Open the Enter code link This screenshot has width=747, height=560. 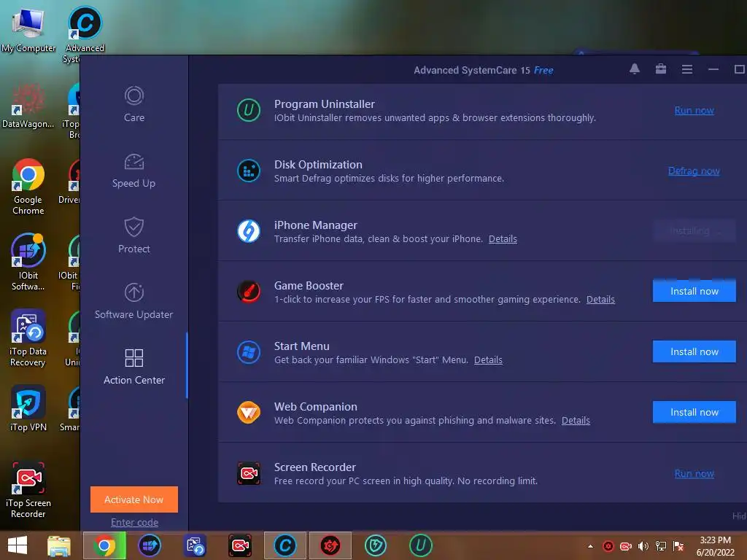[x=134, y=522]
